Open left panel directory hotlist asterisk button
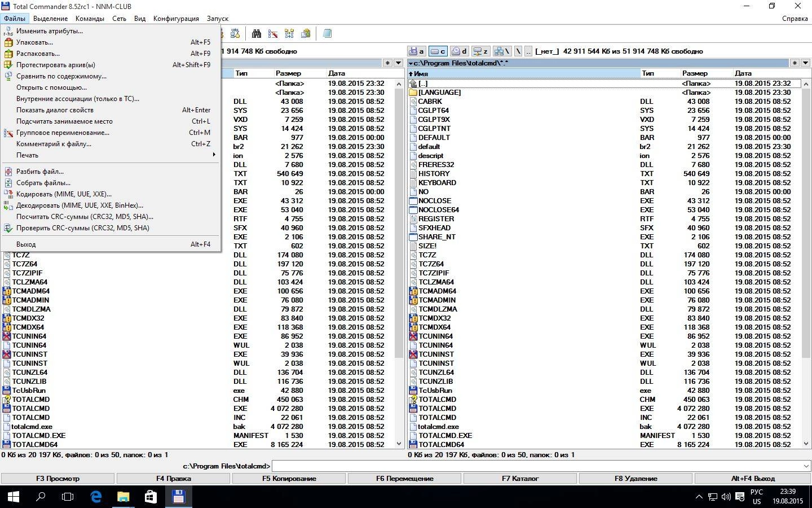812x508 pixels. pyautogui.click(x=387, y=63)
